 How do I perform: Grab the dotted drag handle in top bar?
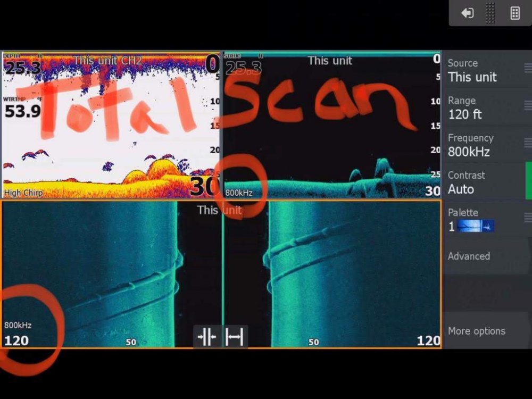491,13
